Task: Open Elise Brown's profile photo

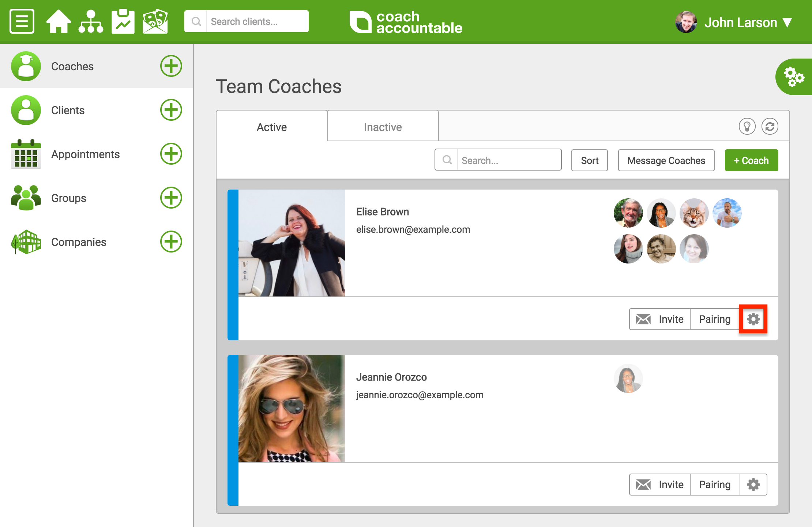Action: [x=292, y=243]
